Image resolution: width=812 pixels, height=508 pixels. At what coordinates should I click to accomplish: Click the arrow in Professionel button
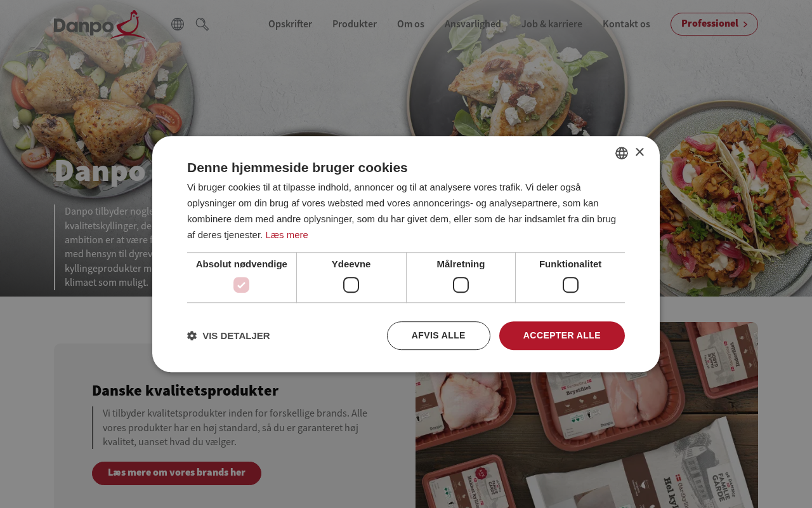[x=745, y=24]
